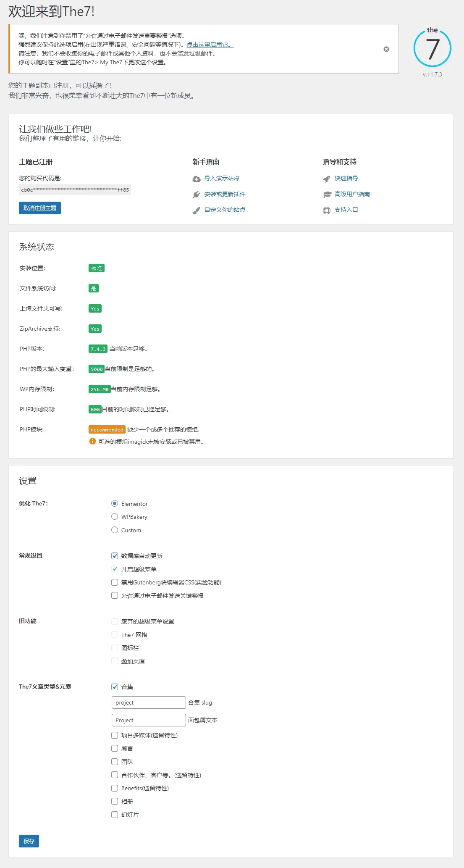Open 安装或更新插件 link
The height and width of the screenshot is (868, 464).
click(x=225, y=194)
